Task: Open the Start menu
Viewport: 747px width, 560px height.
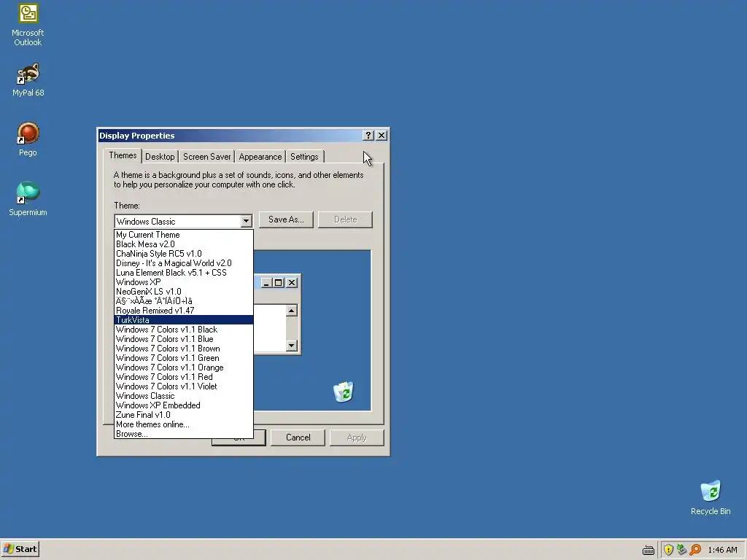Action: 20,549
